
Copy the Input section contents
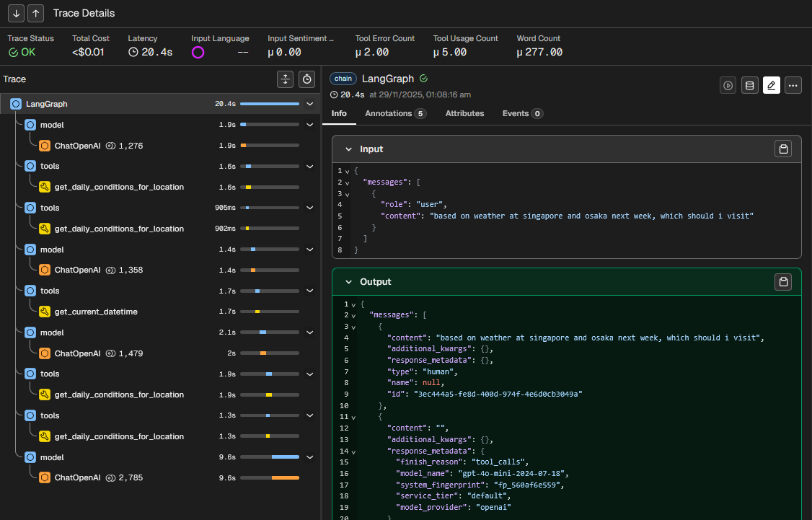782,149
